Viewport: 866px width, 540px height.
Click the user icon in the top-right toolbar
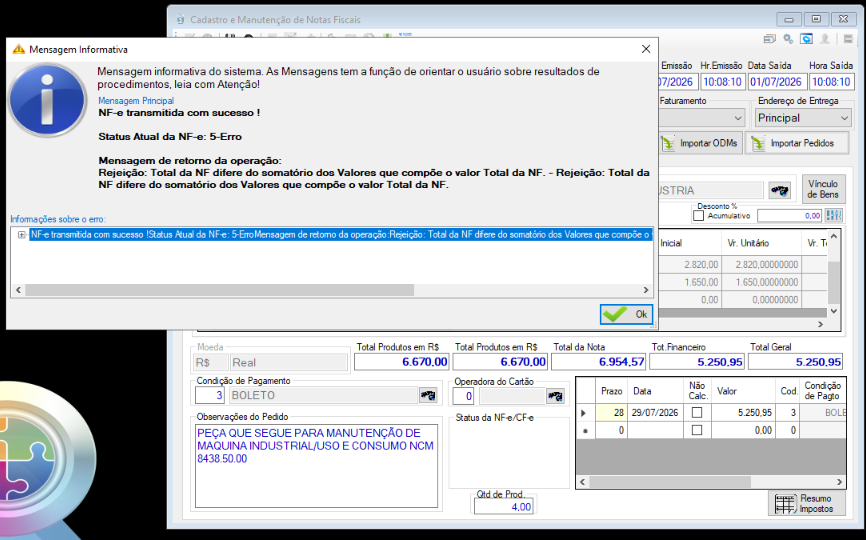click(x=825, y=39)
